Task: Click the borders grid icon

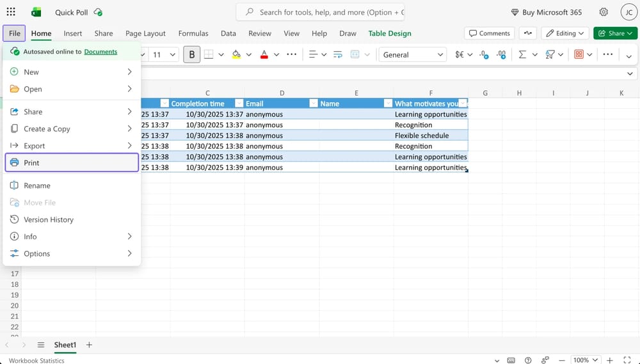Action: [x=209, y=55]
